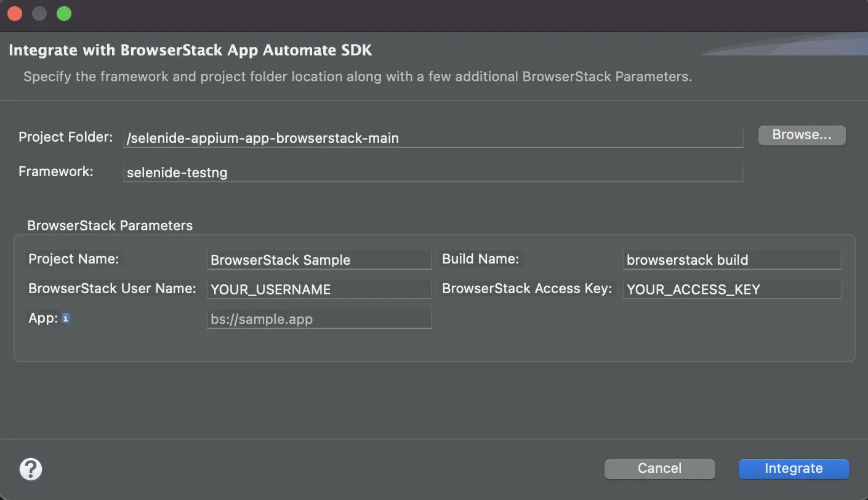Click the Browse button
This screenshot has width=868, height=500.
pos(802,135)
